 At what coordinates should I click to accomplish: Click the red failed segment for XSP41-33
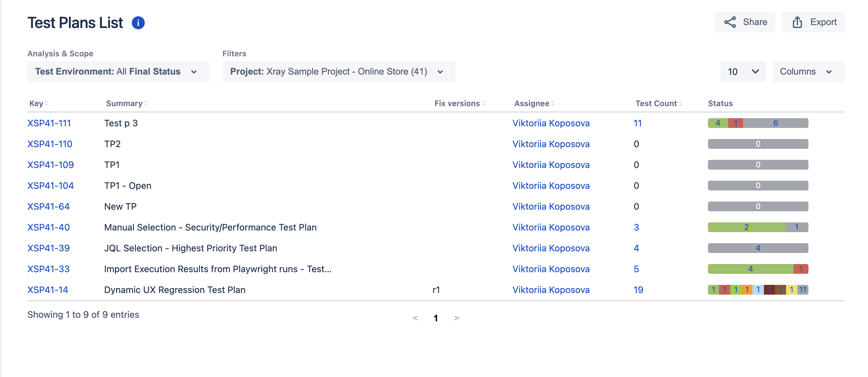[801, 269]
